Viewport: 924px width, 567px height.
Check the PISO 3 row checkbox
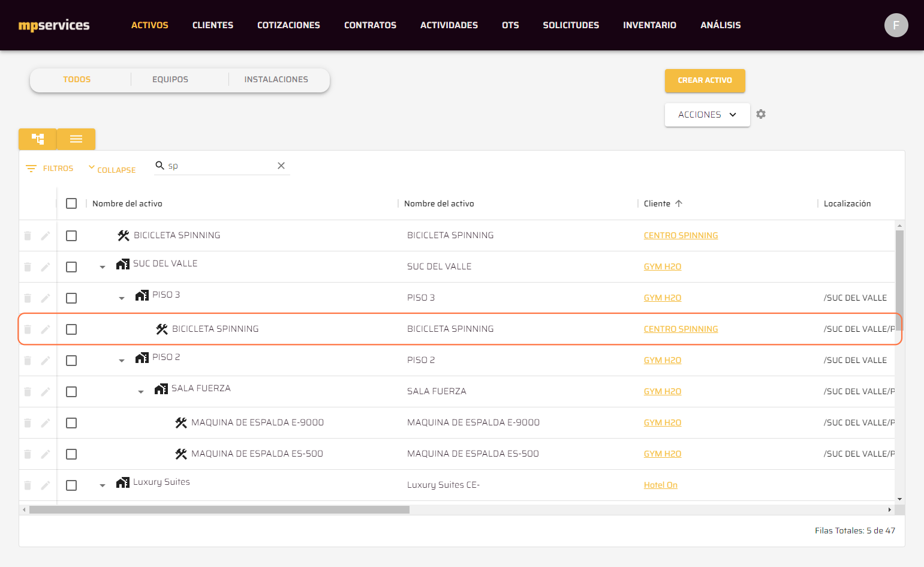(x=71, y=298)
